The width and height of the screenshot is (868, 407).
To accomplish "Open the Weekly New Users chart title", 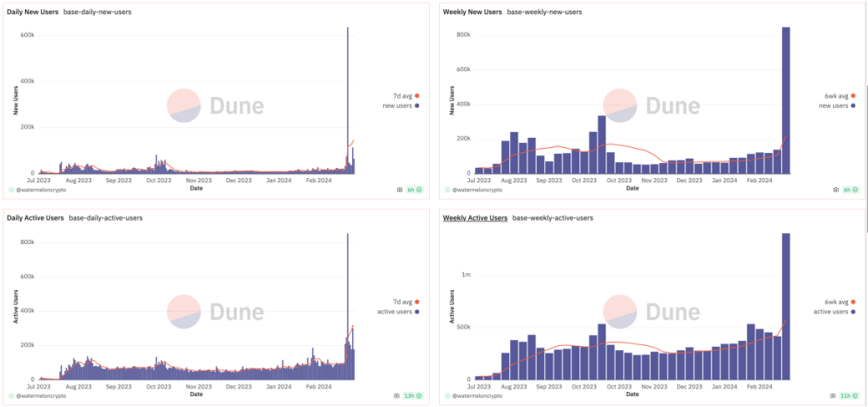I will 472,12.
